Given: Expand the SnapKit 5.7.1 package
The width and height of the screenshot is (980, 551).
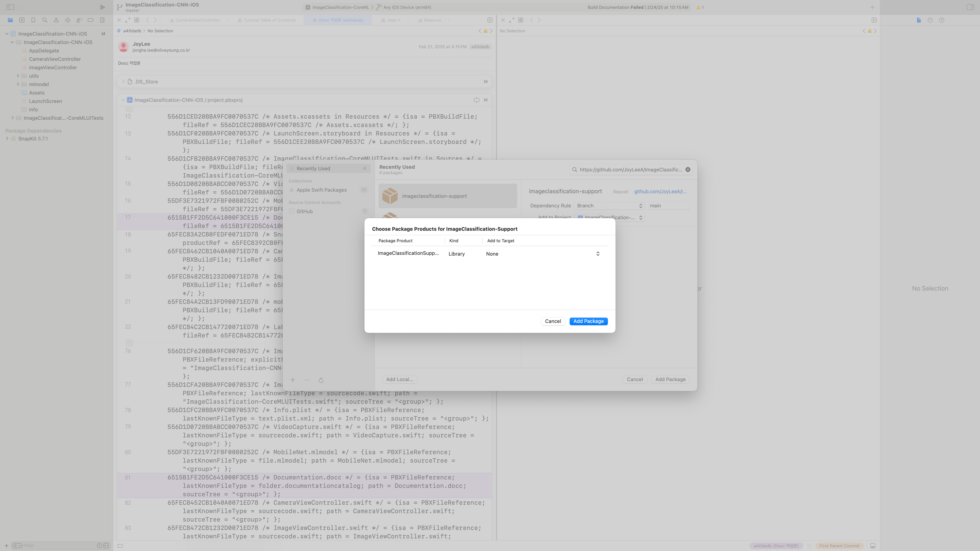Looking at the screenshot, I should pyautogui.click(x=7, y=139).
